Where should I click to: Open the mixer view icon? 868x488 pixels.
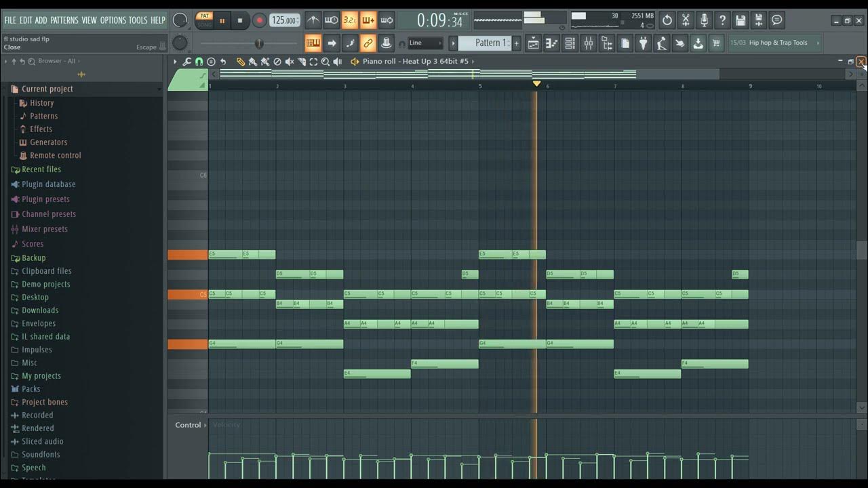pos(588,43)
